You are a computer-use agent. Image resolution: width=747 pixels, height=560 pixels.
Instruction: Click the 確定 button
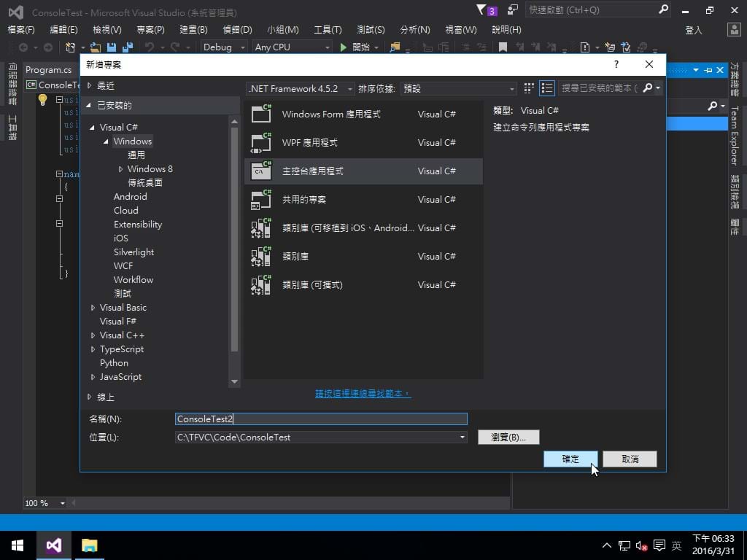(570, 459)
